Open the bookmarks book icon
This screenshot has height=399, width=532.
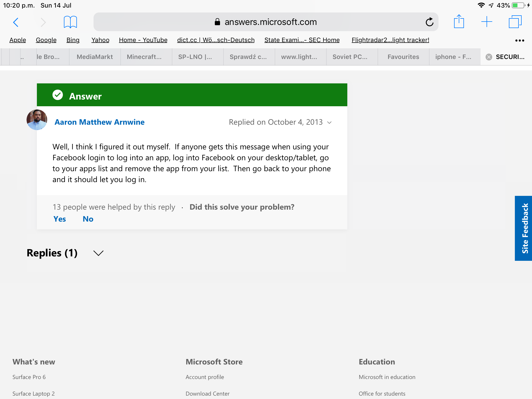70,22
